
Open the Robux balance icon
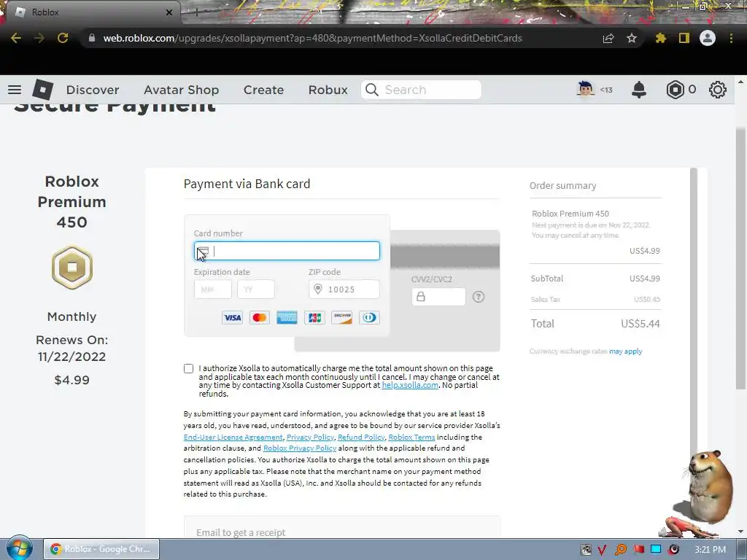tap(675, 90)
